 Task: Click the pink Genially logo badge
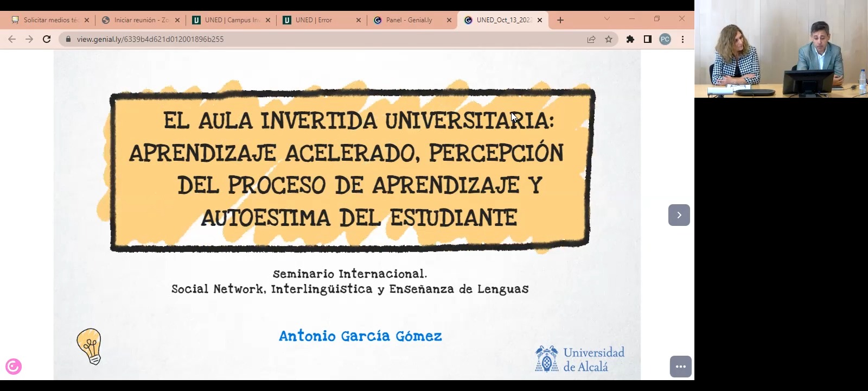[x=14, y=367]
